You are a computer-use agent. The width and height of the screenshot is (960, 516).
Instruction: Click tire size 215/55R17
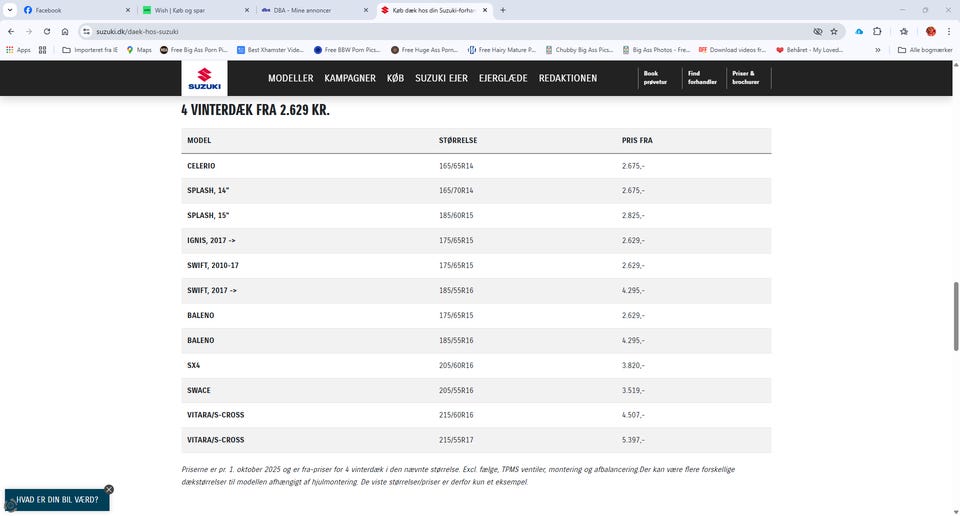(x=456, y=440)
